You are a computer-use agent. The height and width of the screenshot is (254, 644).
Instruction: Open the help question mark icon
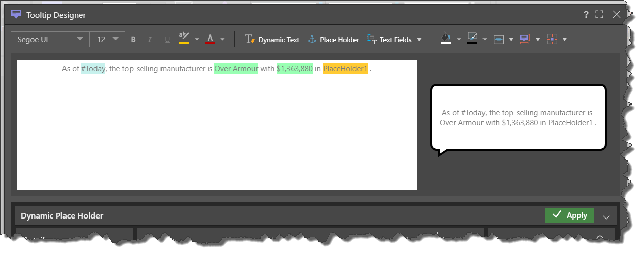point(586,15)
